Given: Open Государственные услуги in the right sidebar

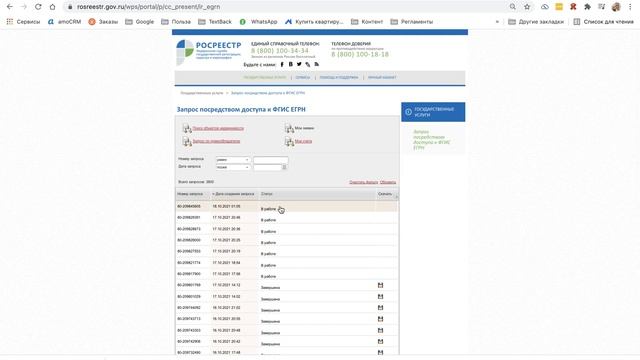Looking at the screenshot, I should tap(433, 112).
